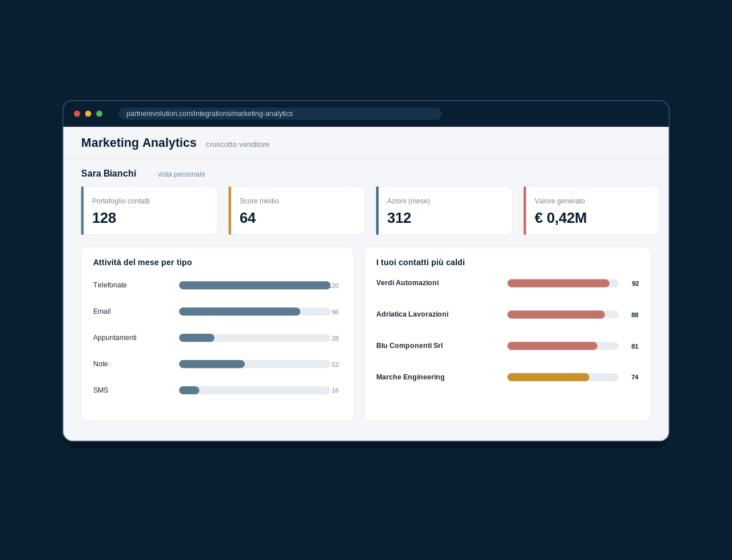Click the Marketing Analytics title

(x=139, y=143)
